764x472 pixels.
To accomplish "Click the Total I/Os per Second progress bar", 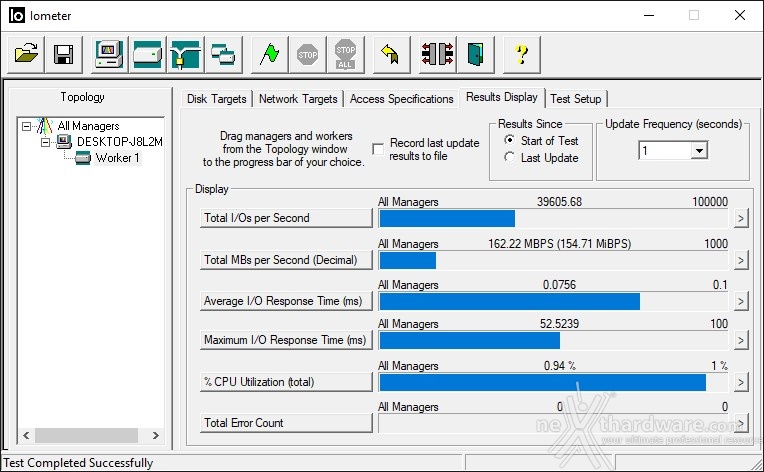I will tap(554, 219).
